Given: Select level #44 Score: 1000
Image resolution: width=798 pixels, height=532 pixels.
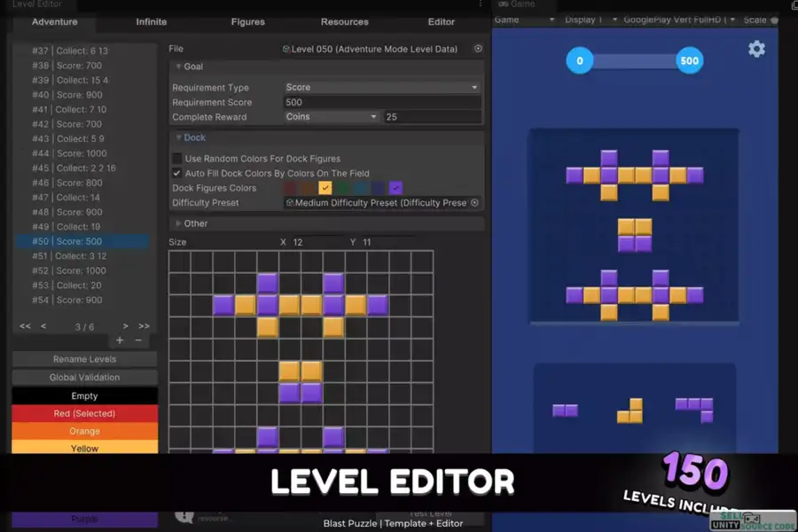Looking at the screenshot, I should 82,153.
